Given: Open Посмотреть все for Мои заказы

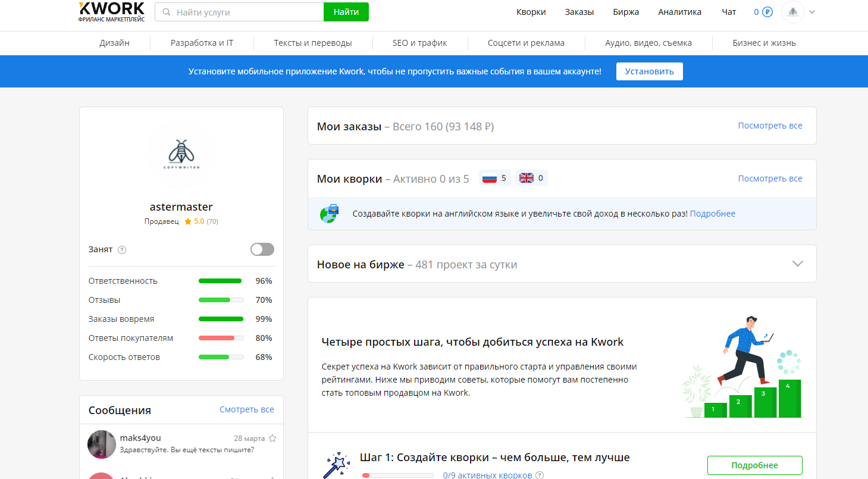Looking at the screenshot, I should 770,126.
